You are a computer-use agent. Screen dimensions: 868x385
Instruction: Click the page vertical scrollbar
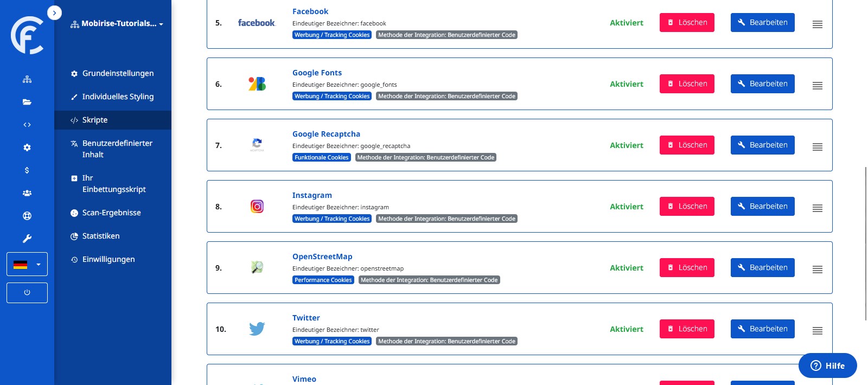click(865, 244)
